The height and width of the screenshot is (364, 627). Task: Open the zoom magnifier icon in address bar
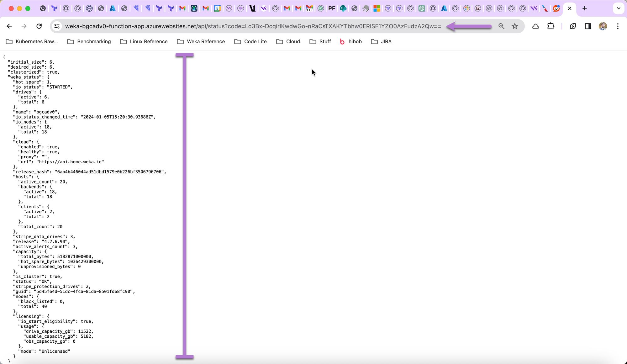[x=501, y=26]
